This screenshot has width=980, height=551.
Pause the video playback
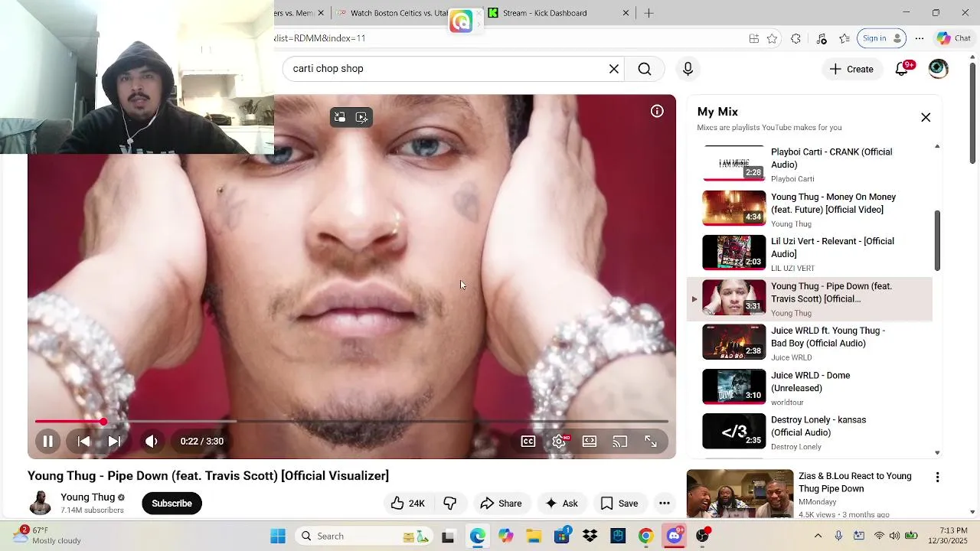coord(47,442)
